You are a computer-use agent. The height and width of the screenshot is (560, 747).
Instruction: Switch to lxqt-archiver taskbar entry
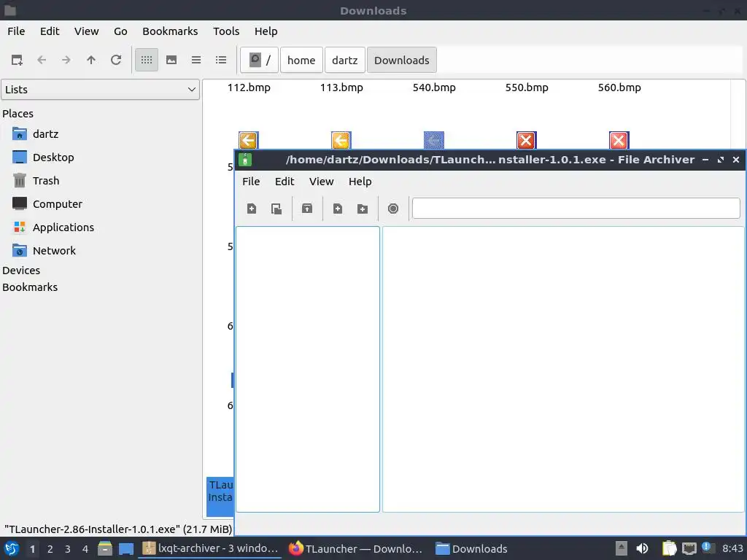[x=210, y=549]
